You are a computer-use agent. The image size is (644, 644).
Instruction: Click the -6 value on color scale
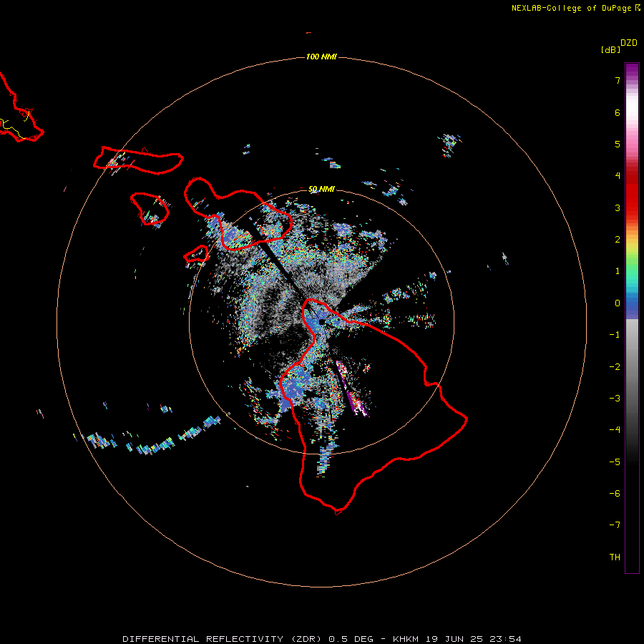(x=615, y=494)
